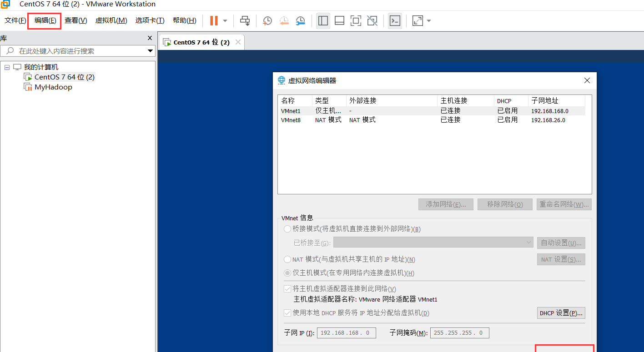
Task: Click the full screen mode icon
Action: pos(356,21)
